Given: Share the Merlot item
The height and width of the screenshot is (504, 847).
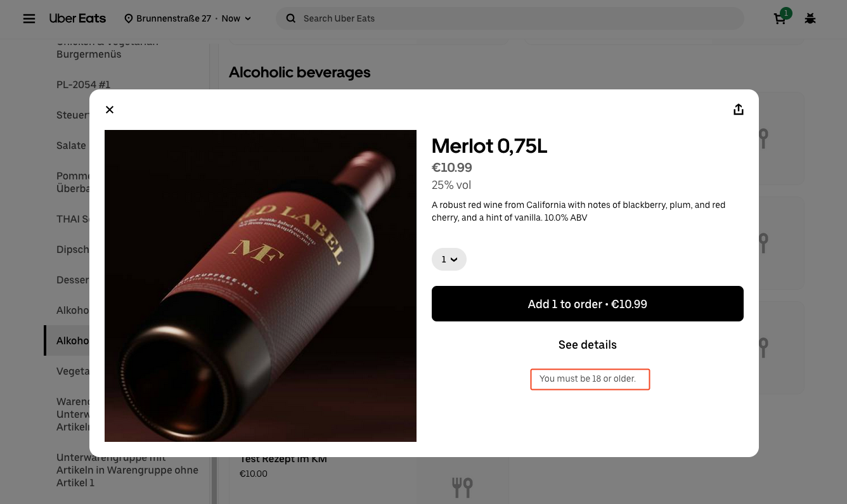Looking at the screenshot, I should [x=738, y=110].
